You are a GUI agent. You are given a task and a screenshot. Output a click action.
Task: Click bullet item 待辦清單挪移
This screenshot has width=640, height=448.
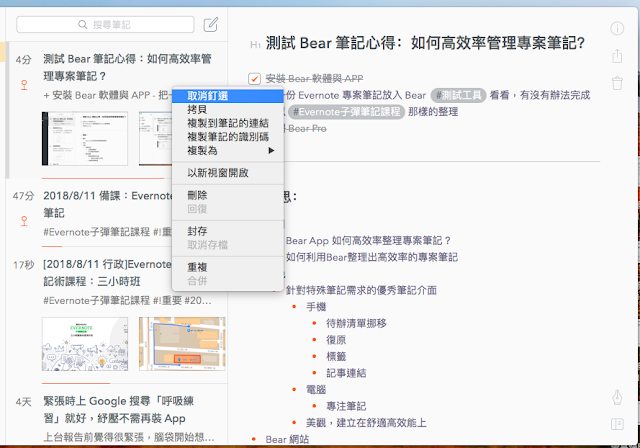point(356,324)
